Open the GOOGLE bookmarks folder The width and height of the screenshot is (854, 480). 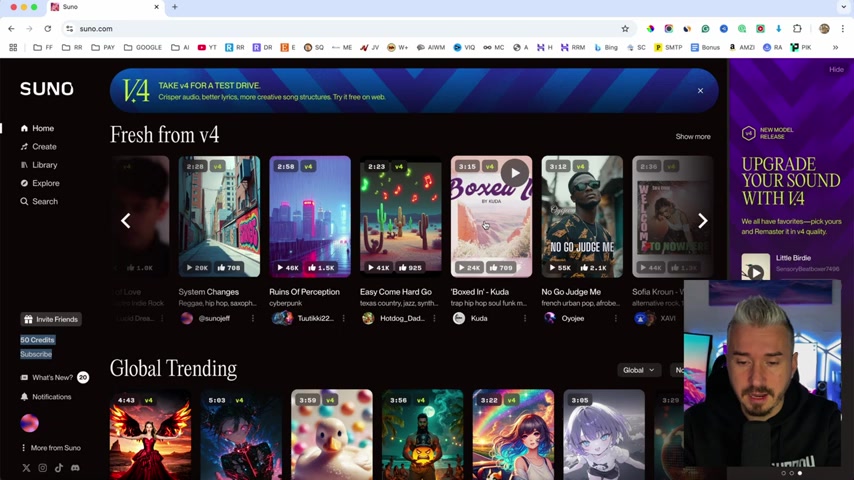click(x=143, y=47)
